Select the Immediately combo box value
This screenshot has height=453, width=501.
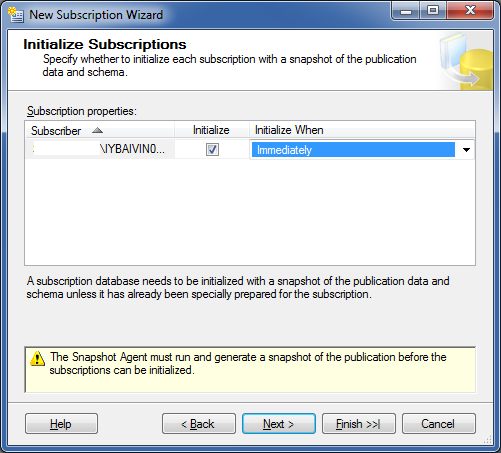[353, 150]
